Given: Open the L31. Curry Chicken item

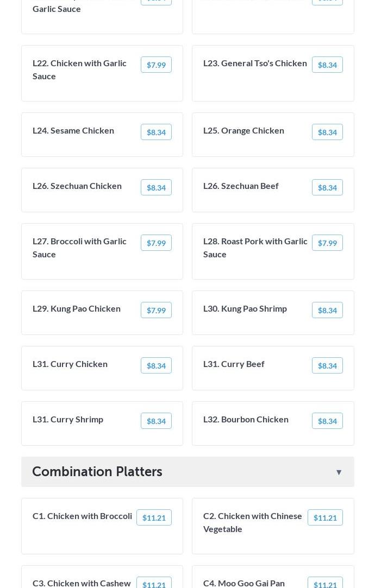Looking at the screenshot, I should coord(70,364).
